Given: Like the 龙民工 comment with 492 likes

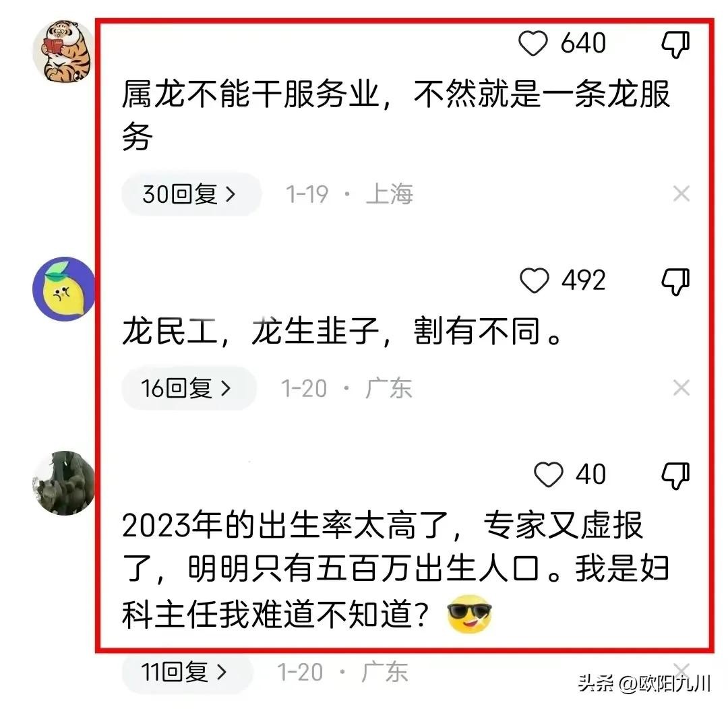Looking at the screenshot, I should [535, 280].
